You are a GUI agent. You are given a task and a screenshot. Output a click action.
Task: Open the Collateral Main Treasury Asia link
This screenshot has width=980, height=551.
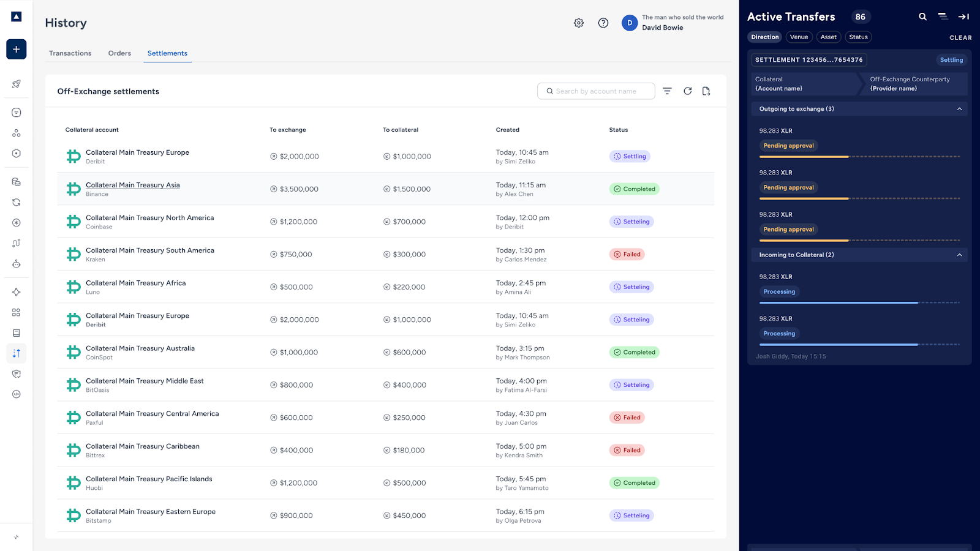click(133, 185)
